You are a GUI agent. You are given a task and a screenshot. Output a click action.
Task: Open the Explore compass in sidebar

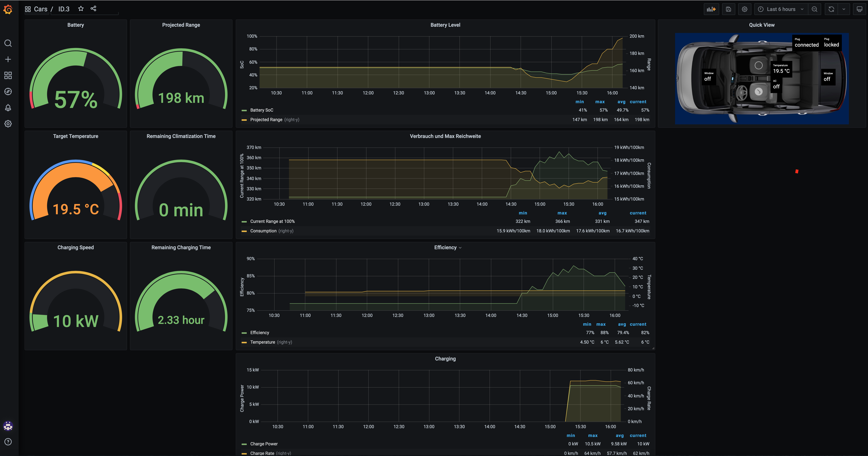click(8, 92)
